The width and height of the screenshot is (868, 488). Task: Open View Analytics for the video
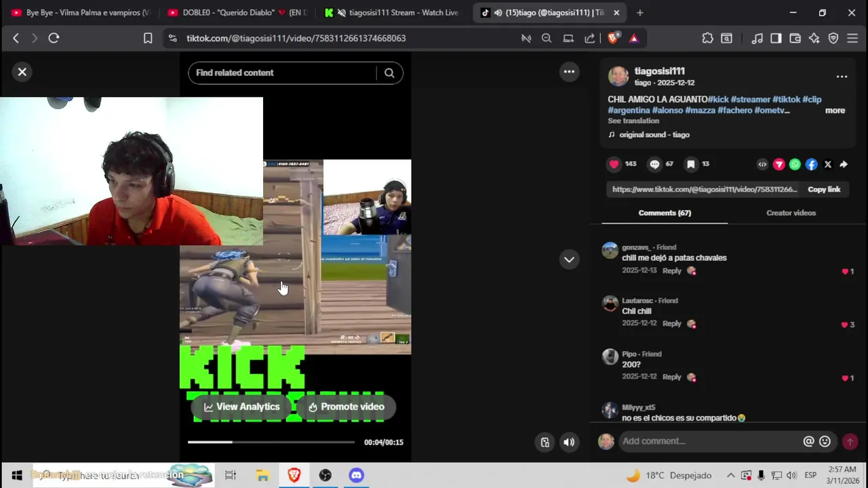click(x=241, y=407)
